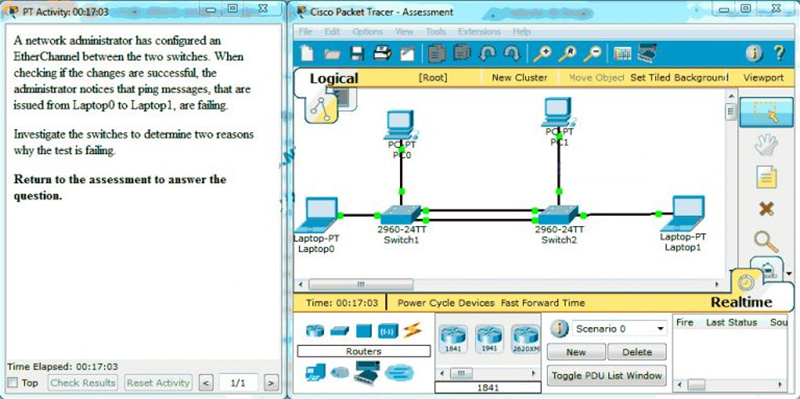Open the View menu
Image resolution: width=800 pixels, height=399 pixels.
404,32
